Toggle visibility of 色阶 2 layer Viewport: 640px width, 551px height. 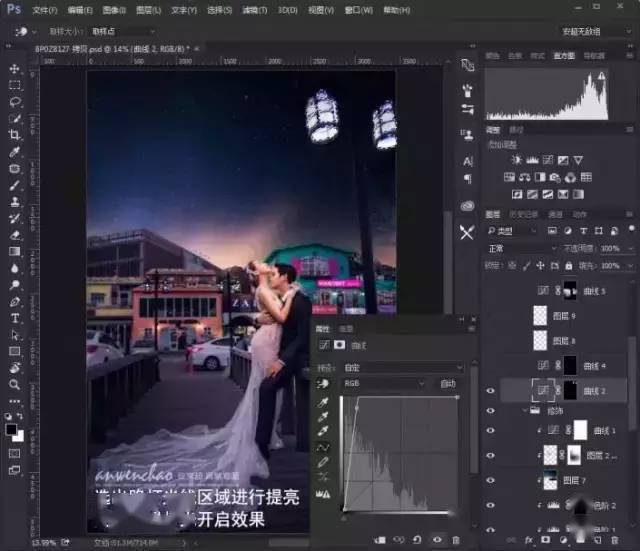[x=491, y=505]
